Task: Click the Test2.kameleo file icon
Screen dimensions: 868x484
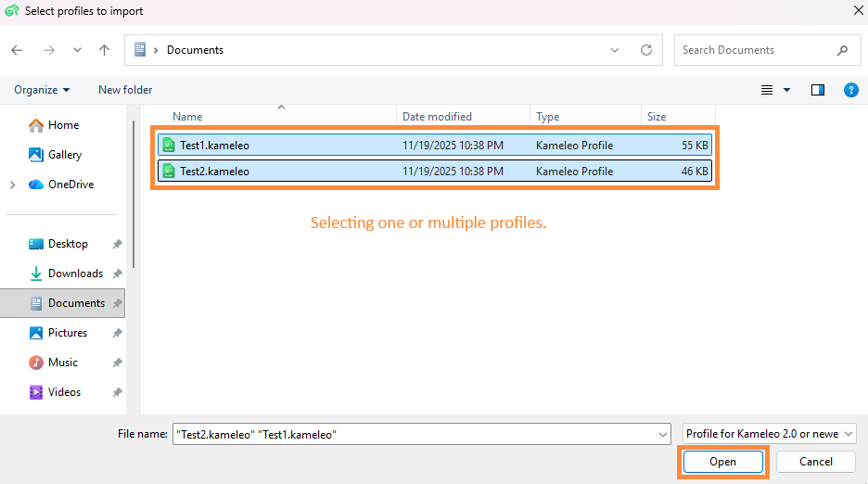Action: tap(169, 172)
